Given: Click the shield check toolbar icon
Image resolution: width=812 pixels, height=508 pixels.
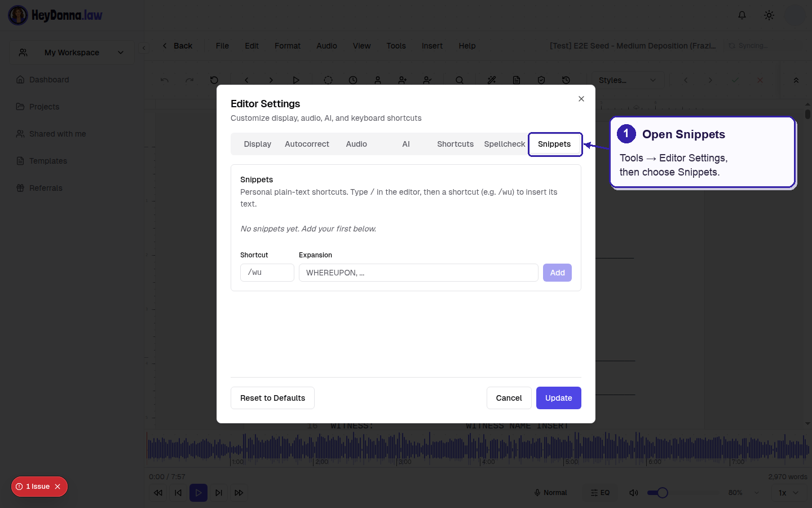Looking at the screenshot, I should [x=541, y=80].
